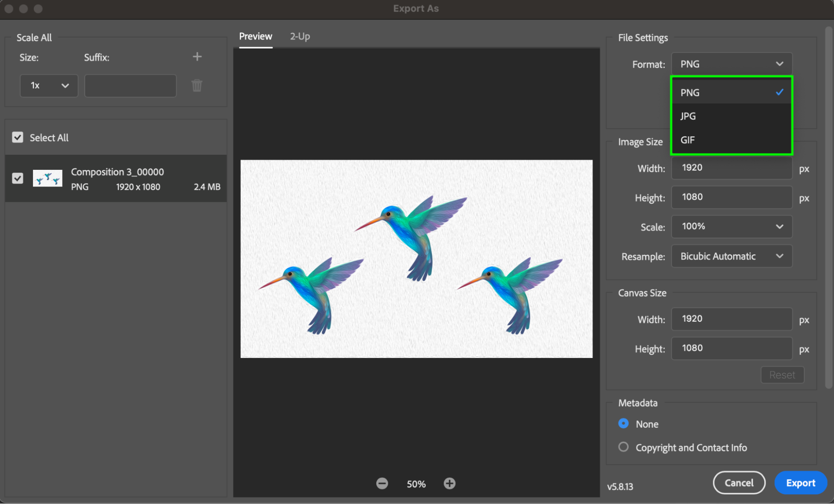Click the zoom in plus icon
The height and width of the screenshot is (504, 834).
point(449,484)
